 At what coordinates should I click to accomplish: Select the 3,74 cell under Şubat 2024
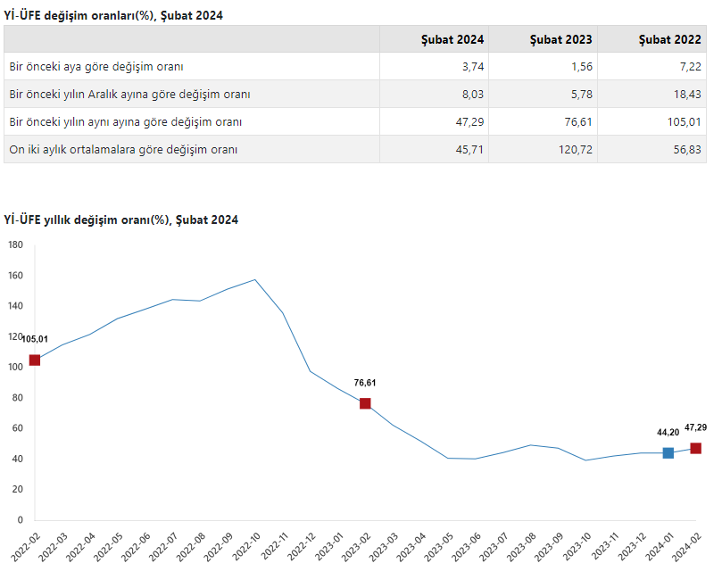pos(469,67)
